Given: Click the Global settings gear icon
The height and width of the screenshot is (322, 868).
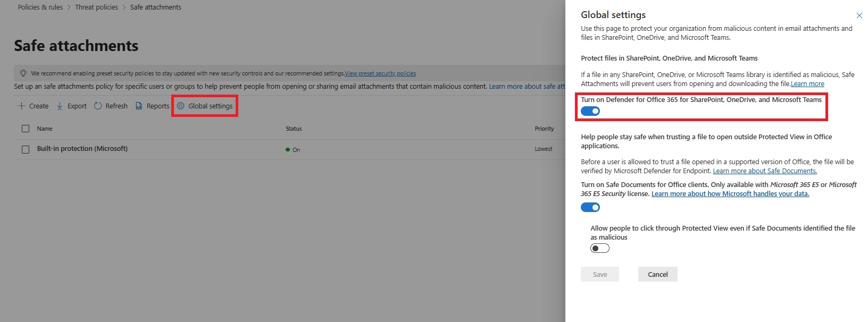Looking at the screenshot, I should click(x=181, y=106).
